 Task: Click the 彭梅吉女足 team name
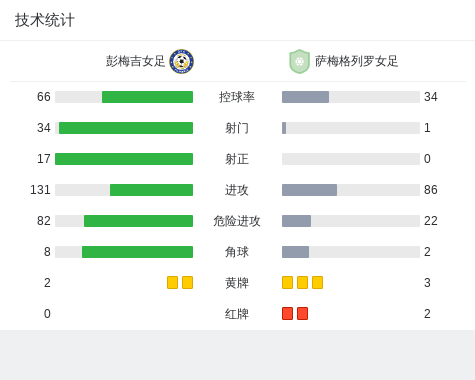pos(135,61)
